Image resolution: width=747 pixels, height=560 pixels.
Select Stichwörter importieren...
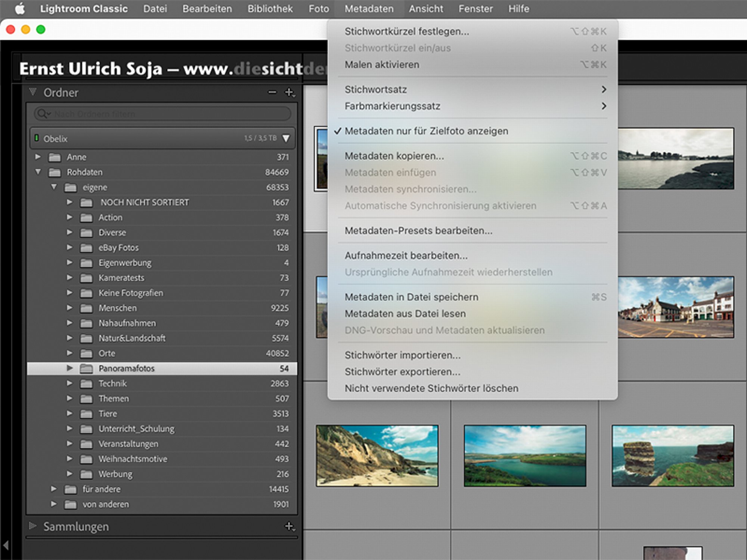point(472,355)
